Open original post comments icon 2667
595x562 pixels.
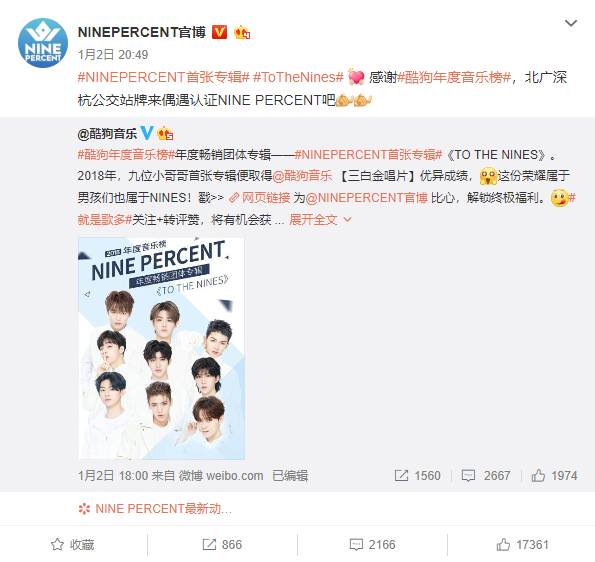point(486,476)
